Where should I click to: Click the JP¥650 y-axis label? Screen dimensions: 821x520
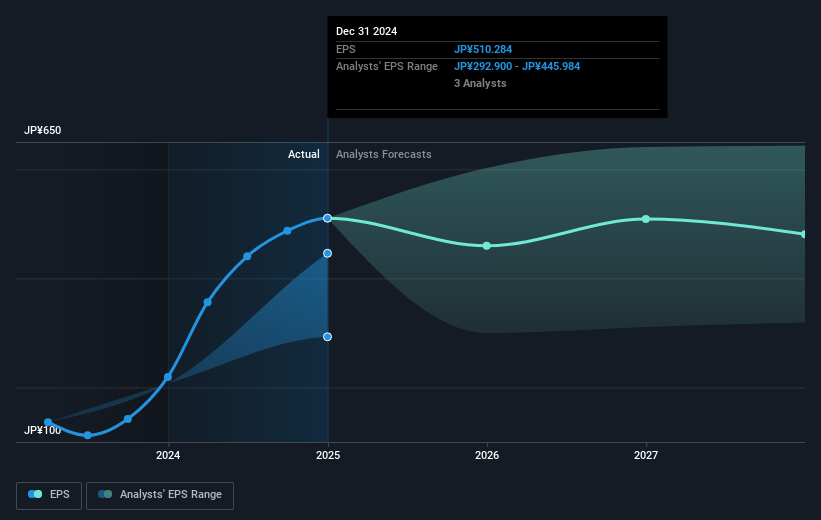(x=42, y=130)
